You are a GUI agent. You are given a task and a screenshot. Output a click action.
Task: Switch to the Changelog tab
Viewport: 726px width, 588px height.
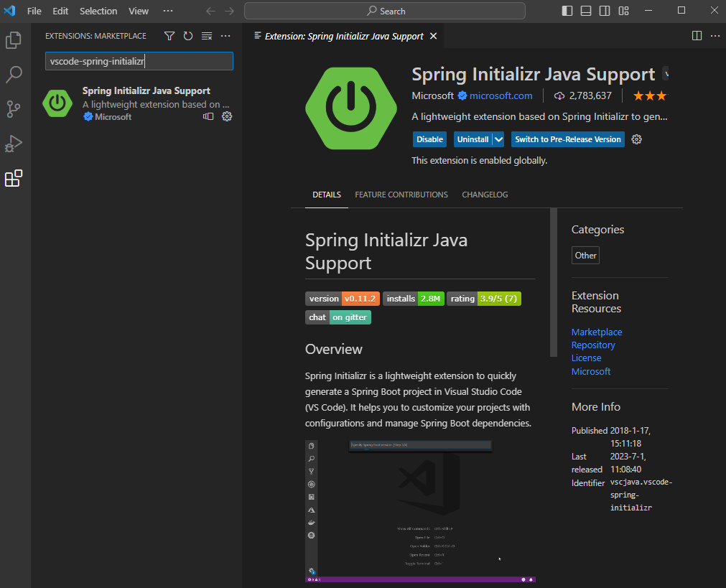485,195
